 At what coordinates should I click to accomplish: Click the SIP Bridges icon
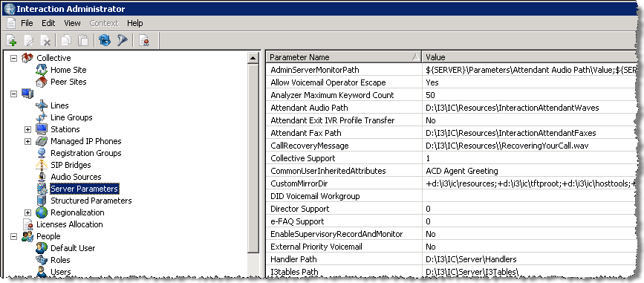point(42,165)
